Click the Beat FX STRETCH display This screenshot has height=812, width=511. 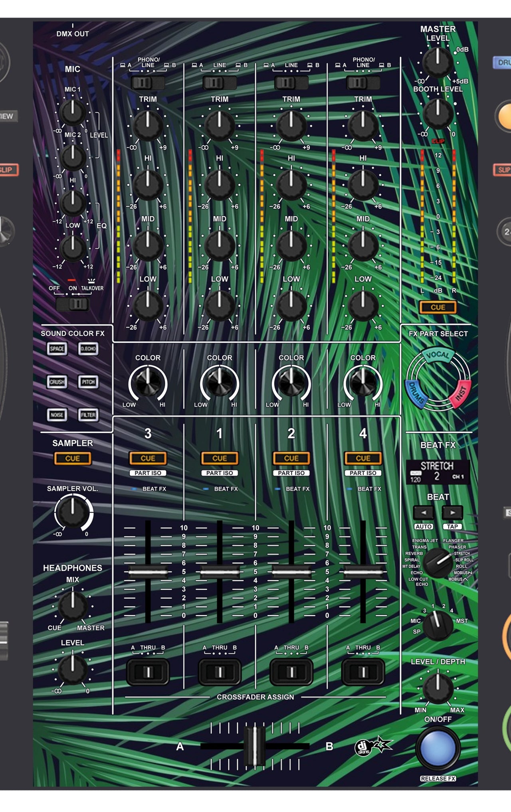point(438,472)
